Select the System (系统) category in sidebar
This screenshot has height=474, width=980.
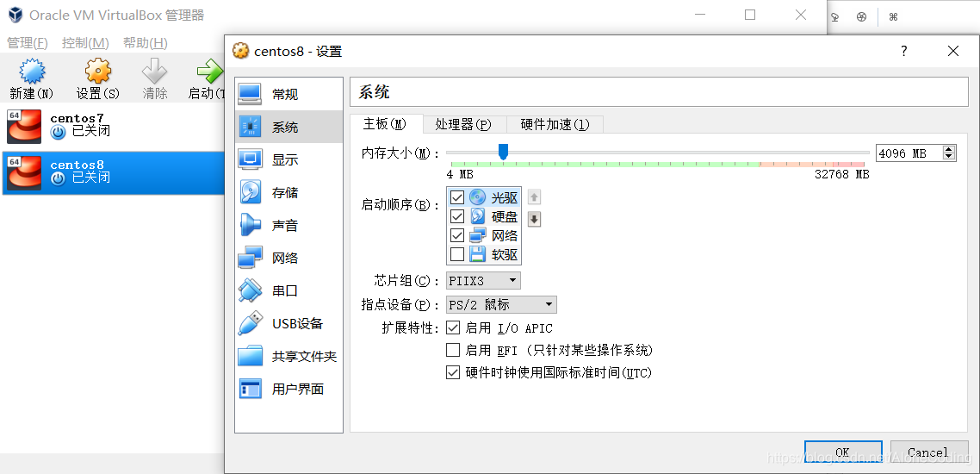tap(288, 127)
